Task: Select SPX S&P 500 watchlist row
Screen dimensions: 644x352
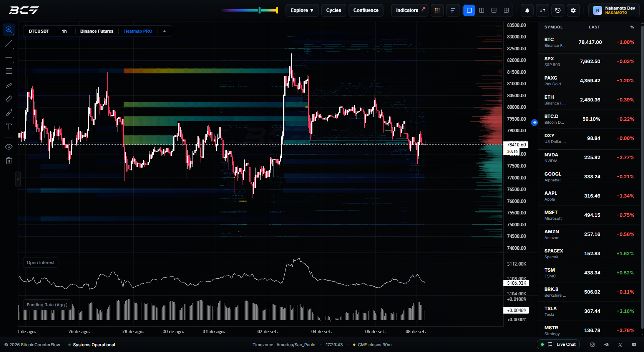Action: [x=589, y=61]
